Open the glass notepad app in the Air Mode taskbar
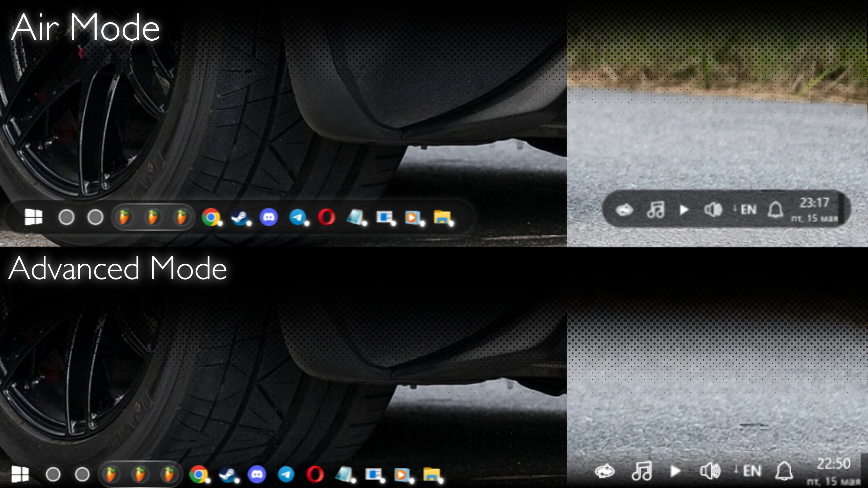The height and width of the screenshot is (488, 868). (x=356, y=217)
